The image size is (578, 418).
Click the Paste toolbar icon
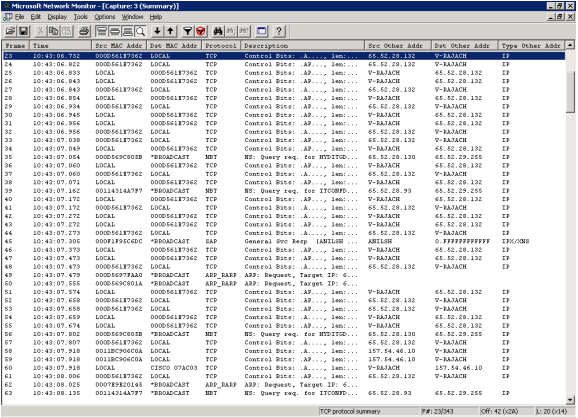point(67,31)
